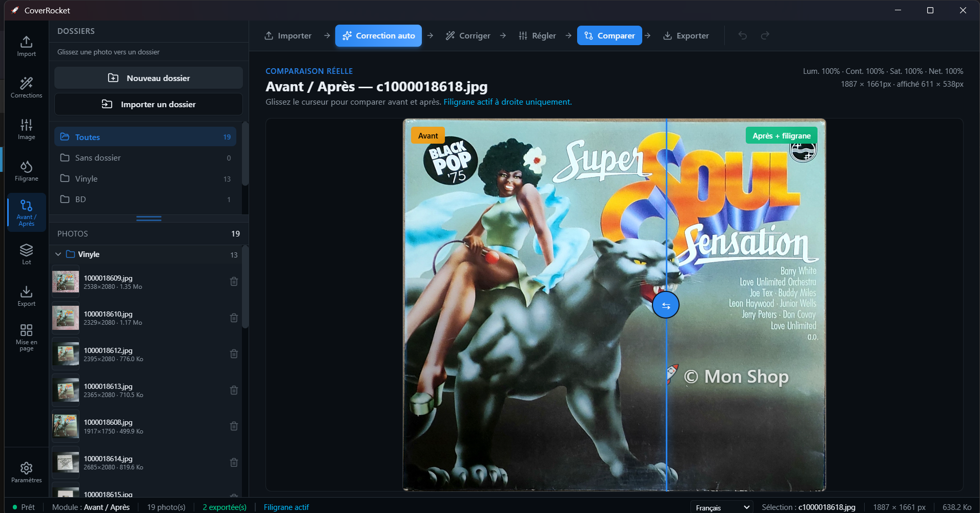Go to the Exporter step

point(686,35)
